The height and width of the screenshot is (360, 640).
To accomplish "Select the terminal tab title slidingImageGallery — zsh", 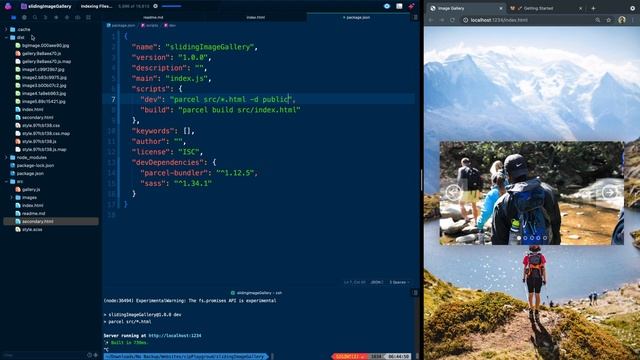I will [256, 293].
